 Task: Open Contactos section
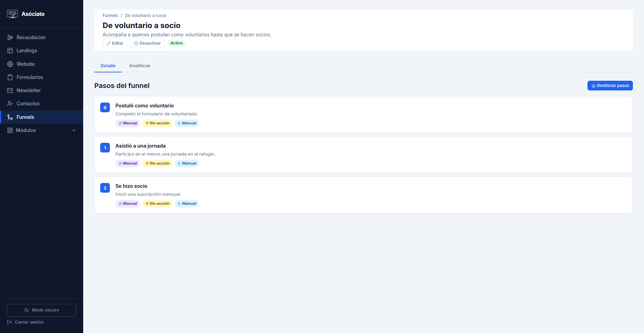[x=42, y=104]
